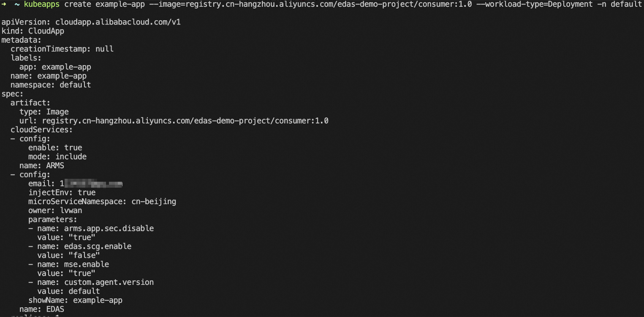The image size is (644, 317).
Task: Click the green prompt arrow icon
Action: tap(5, 4)
